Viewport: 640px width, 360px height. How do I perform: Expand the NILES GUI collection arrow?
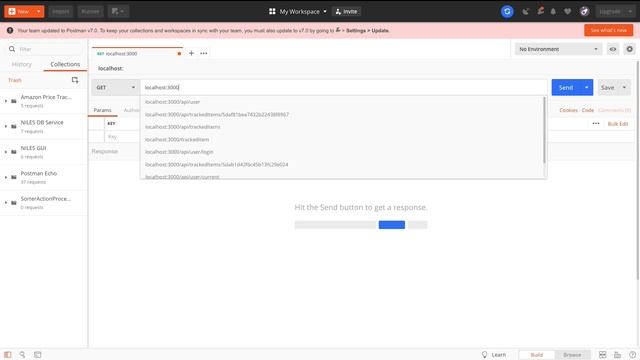coord(6,152)
